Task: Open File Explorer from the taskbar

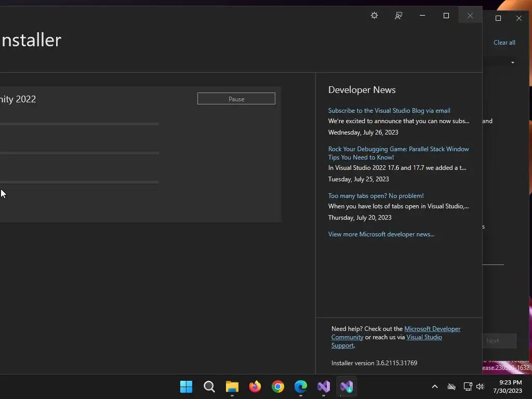Action: pos(232,387)
